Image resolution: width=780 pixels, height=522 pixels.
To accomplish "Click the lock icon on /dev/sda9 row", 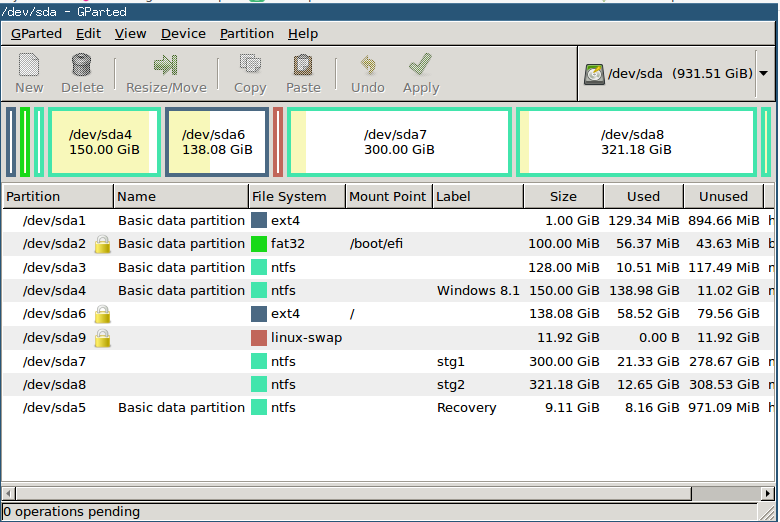I will coord(102,338).
